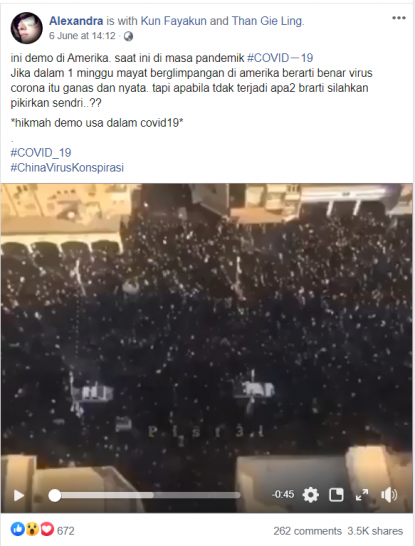
Task: Click the public globe audience icon
Action: coord(128,36)
